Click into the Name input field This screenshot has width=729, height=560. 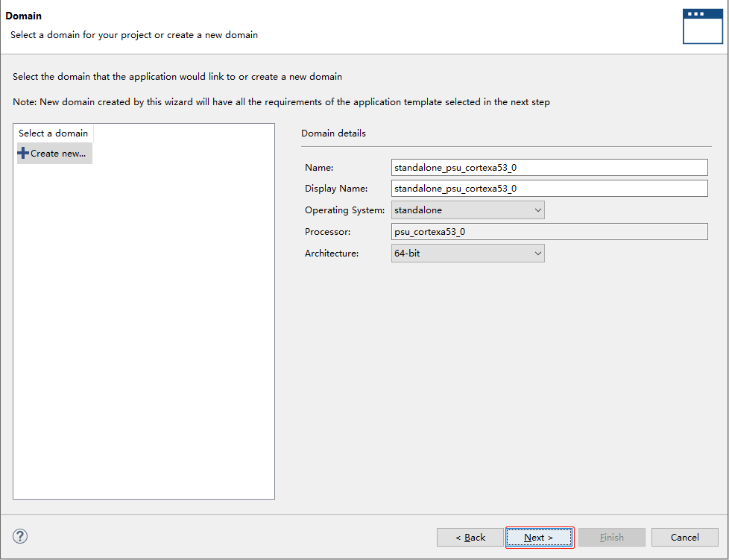(549, 168)
